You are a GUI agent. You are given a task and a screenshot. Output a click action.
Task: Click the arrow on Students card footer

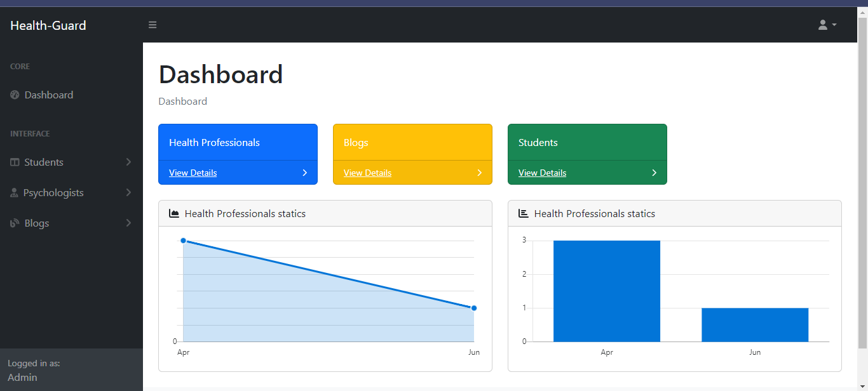(x=654, y=173)
